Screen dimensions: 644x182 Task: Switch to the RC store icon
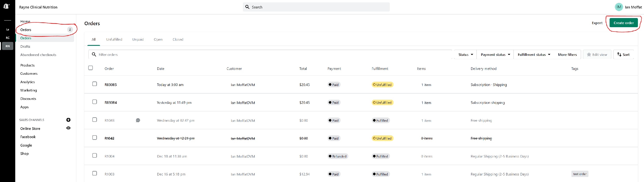8,38
